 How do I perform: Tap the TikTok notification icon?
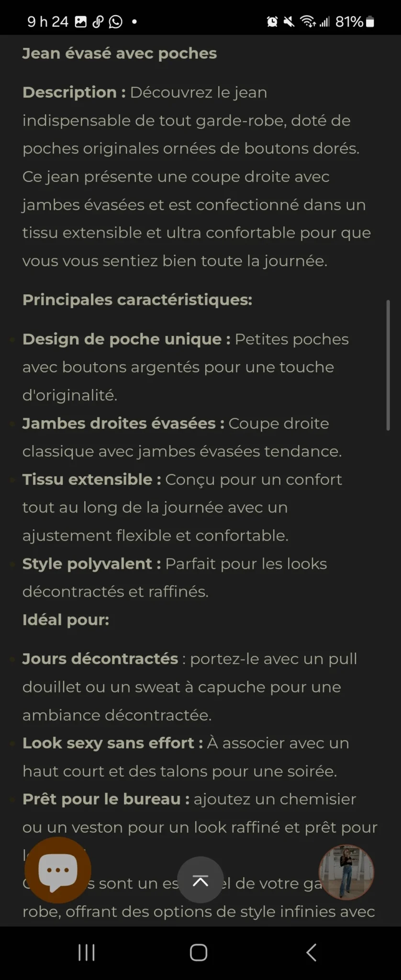[98, 22]
